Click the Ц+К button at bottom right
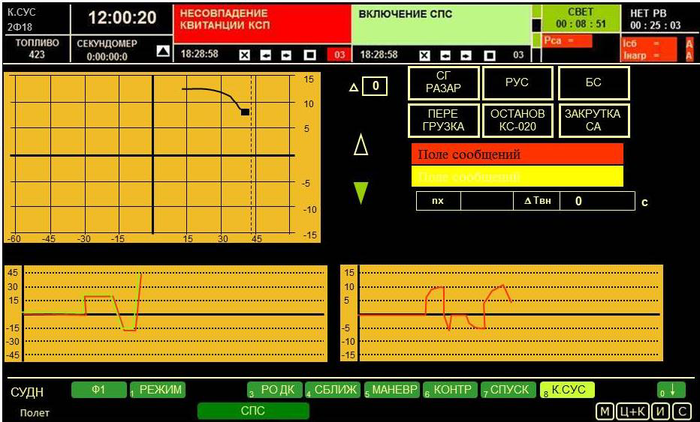This screenshot has height=422, width=700. 633,411
